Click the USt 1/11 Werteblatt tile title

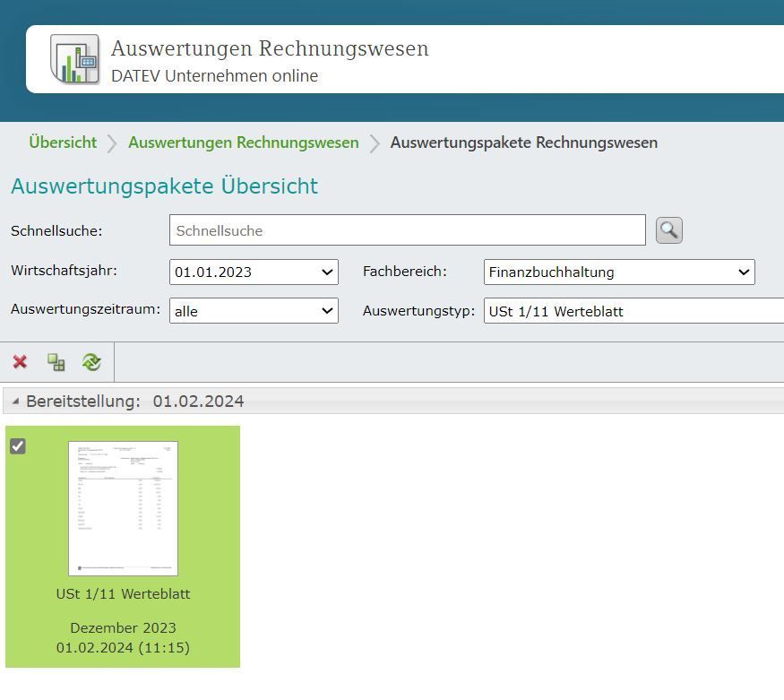coord(123,594)
